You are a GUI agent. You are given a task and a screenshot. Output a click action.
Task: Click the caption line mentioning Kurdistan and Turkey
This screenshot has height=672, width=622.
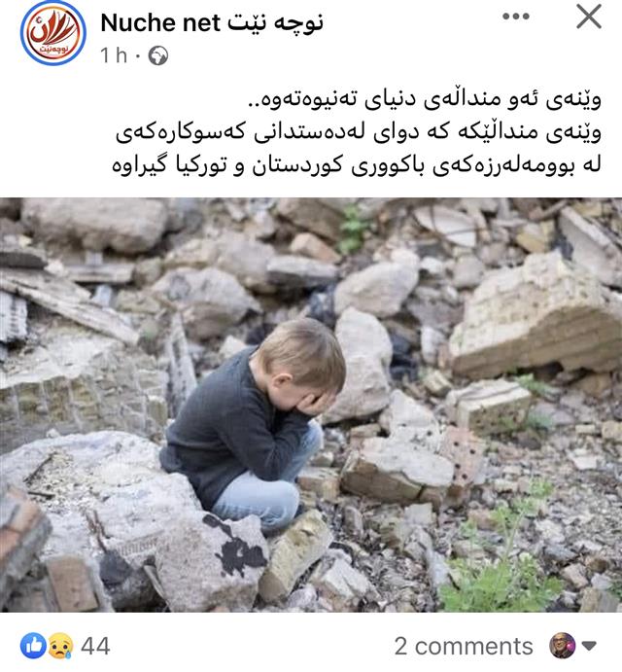tap(357, 165)
